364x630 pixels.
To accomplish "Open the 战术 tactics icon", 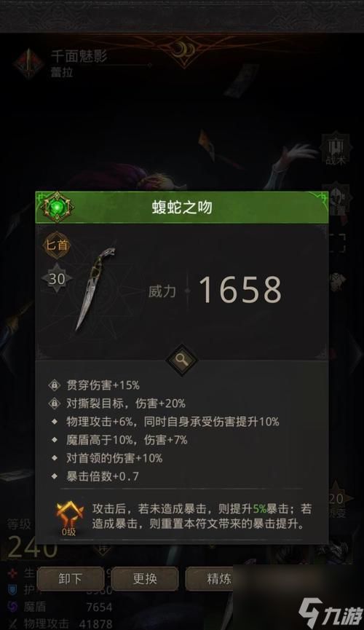I will click(336, 149).
